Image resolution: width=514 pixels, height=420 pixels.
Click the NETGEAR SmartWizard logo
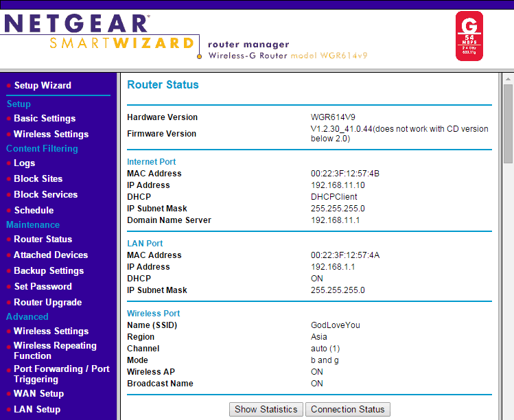tap(100, 33)
